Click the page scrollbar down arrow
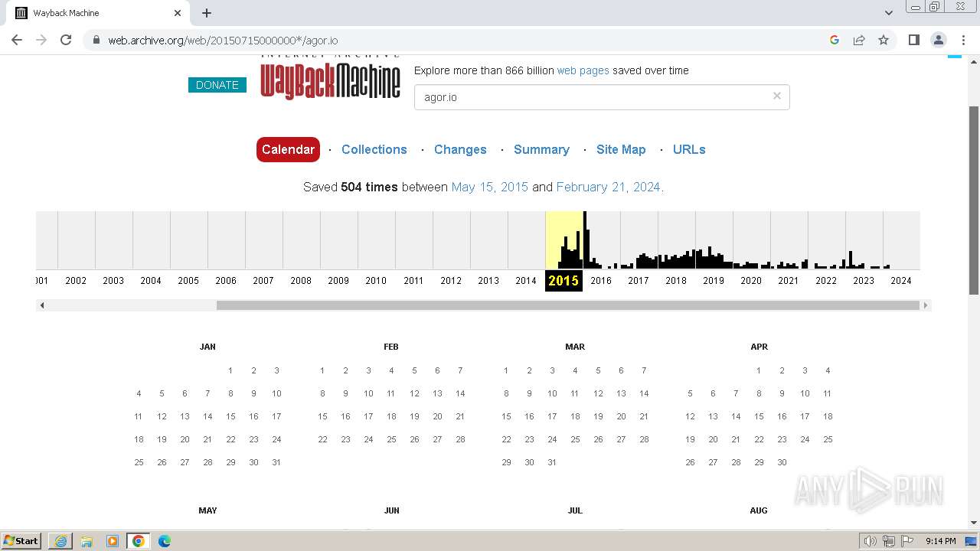This screenshot has height=551, width=980. click(x=974, y=523)
